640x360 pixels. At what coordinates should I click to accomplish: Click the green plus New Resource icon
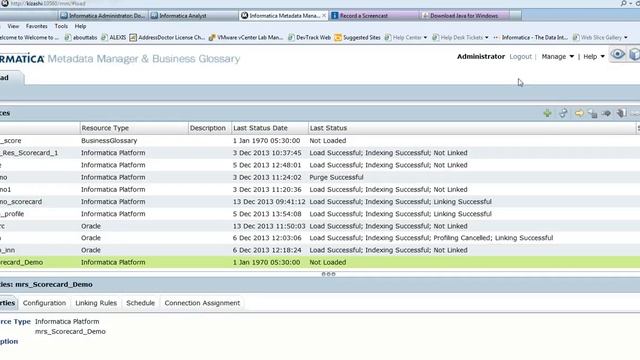[x=547, y=113]
